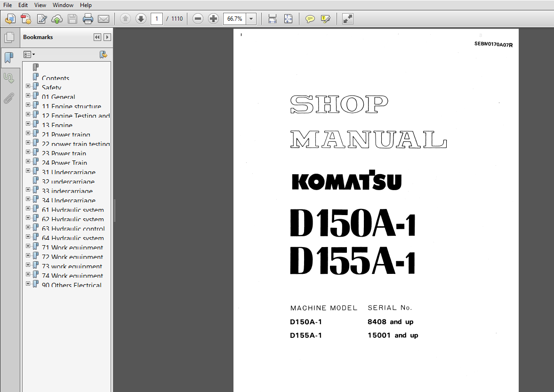The height and width of the screenshot is (392, 554).
Task: Expand the 63 Hydraulic control bookmark node
Action: click(x=28, y=227)
